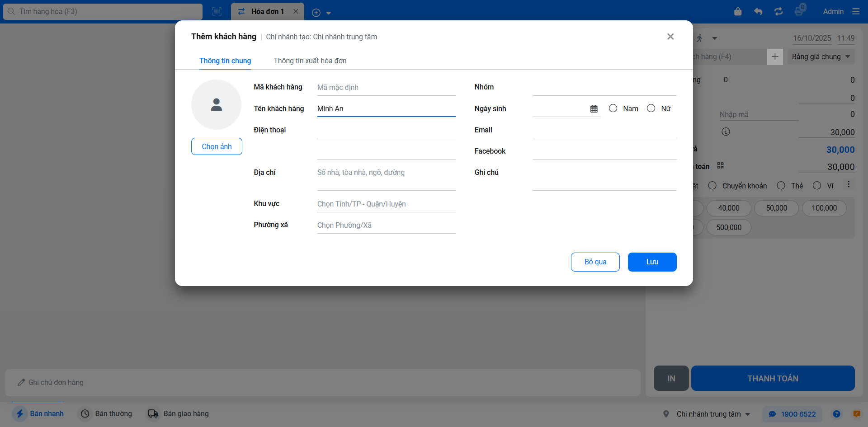Click the barcode scanner icon
The width and height of the screenshot is (868, 427).
click(217, 12)
